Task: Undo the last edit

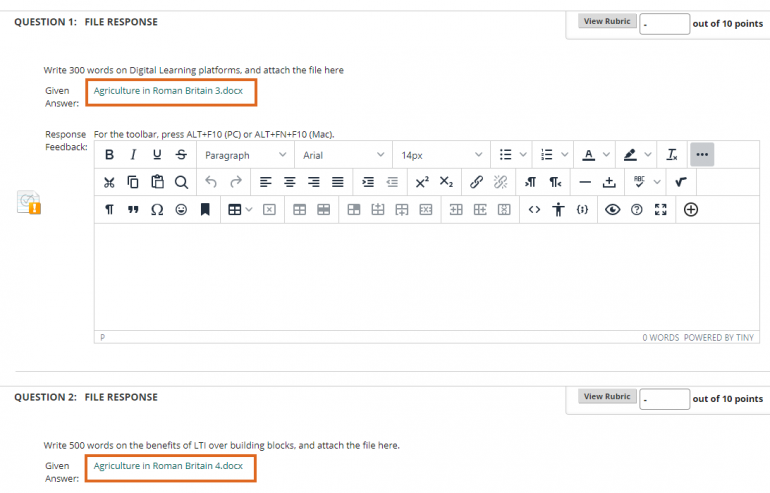Action: click(211, 183)
